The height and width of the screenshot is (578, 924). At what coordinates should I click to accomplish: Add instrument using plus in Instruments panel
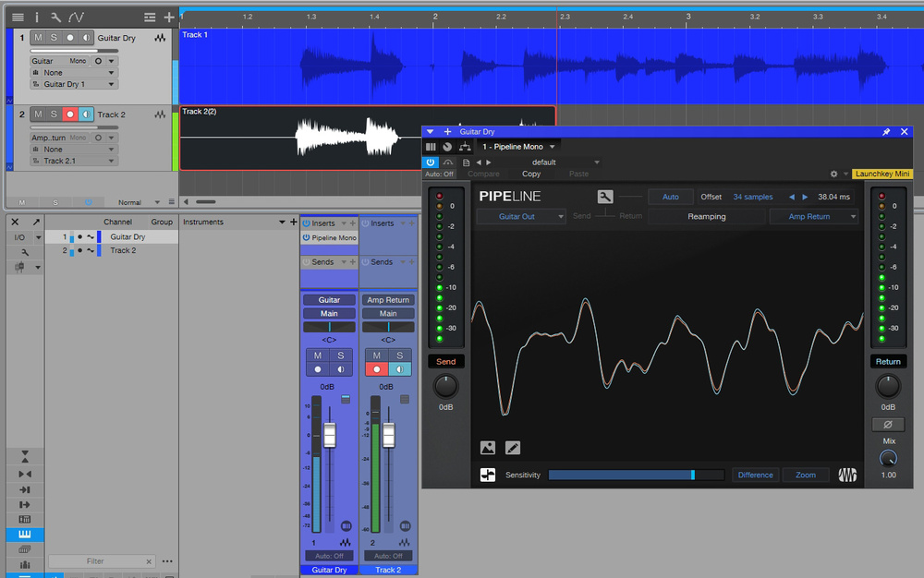pyautogui.click(x=294, y=222)
